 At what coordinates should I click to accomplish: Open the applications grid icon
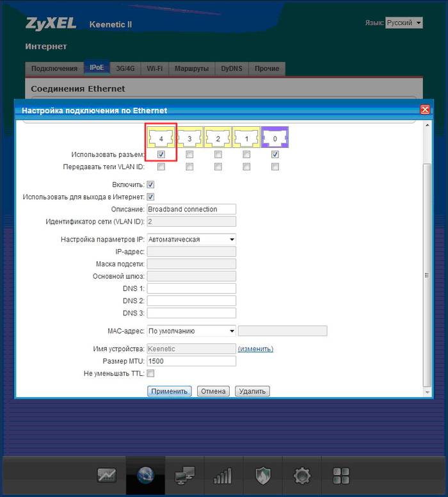click(x=341, y=475)
